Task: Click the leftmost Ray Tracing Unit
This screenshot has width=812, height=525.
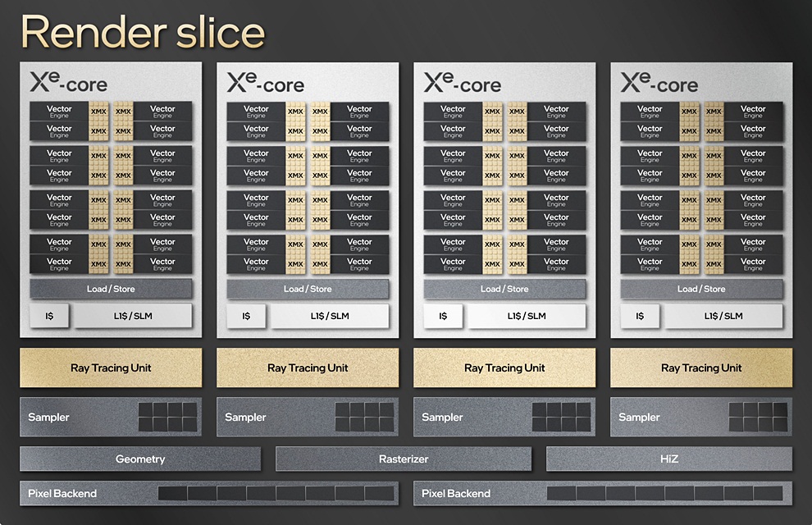Action: 111,368
